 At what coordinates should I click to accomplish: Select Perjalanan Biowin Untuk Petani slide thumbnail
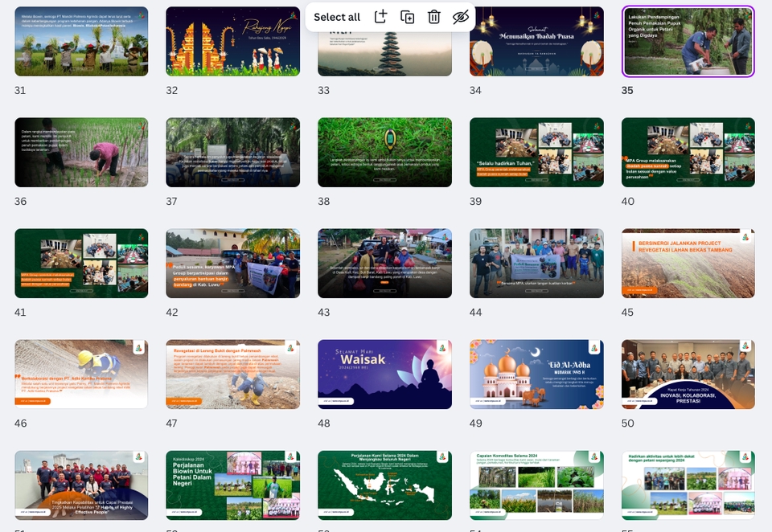point(233,485)
